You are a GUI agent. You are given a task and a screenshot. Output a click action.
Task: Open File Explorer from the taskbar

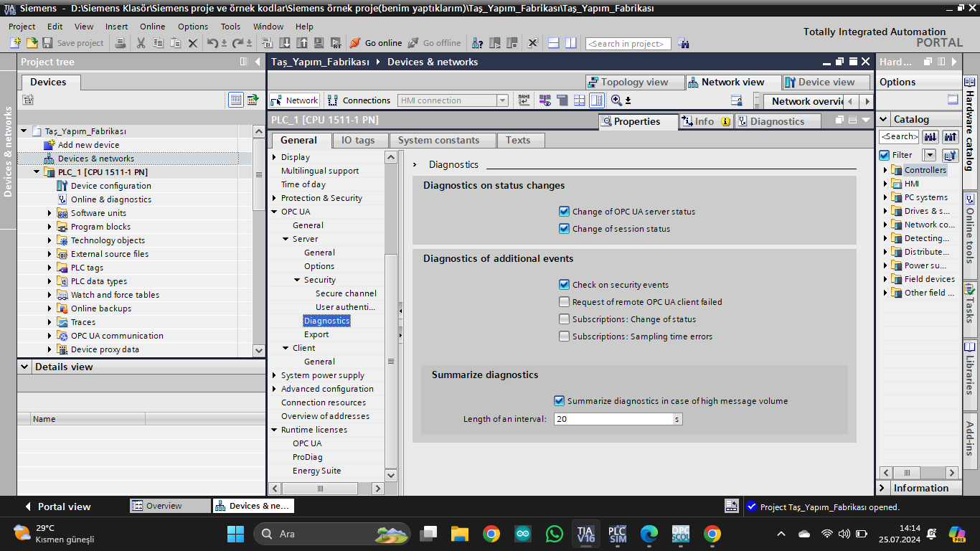click(460, 534)
